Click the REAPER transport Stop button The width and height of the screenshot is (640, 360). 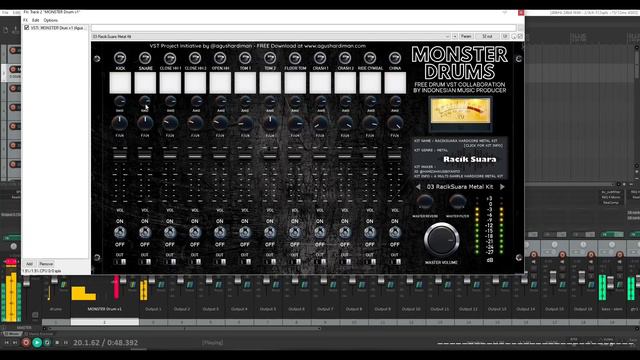(57, 342)
